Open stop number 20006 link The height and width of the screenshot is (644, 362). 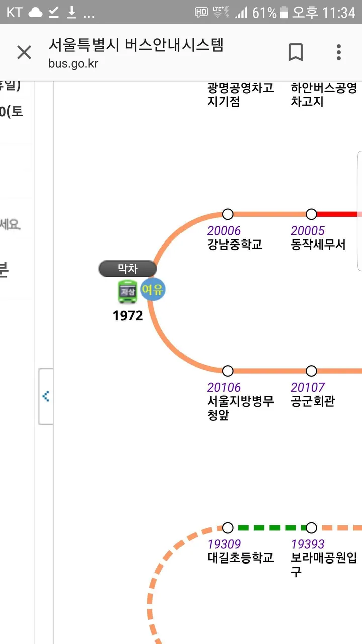224,231
